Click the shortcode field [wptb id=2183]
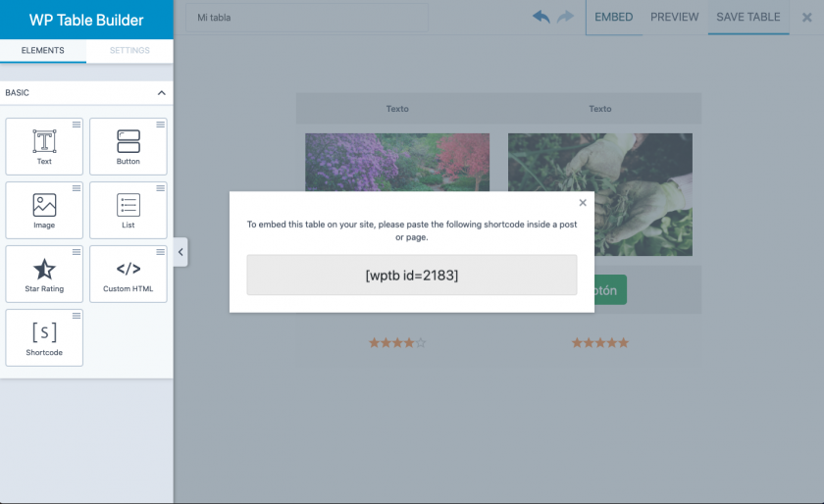 pyautogui.click(x=411, y=276)
